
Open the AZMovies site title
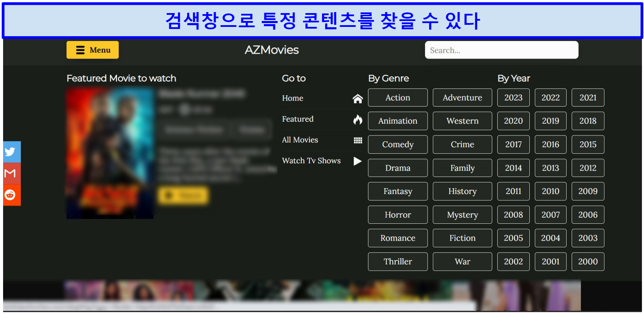(x=272, y=50)
